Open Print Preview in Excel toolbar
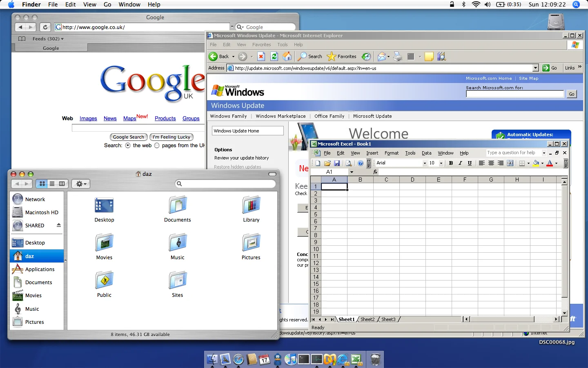588x368 pixels. point(349,163)
